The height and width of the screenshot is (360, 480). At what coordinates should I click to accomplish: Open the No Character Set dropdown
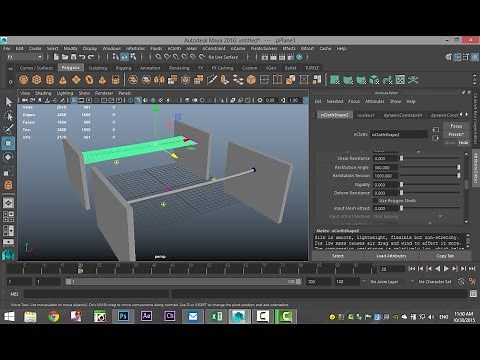click(x=434, y=282)
